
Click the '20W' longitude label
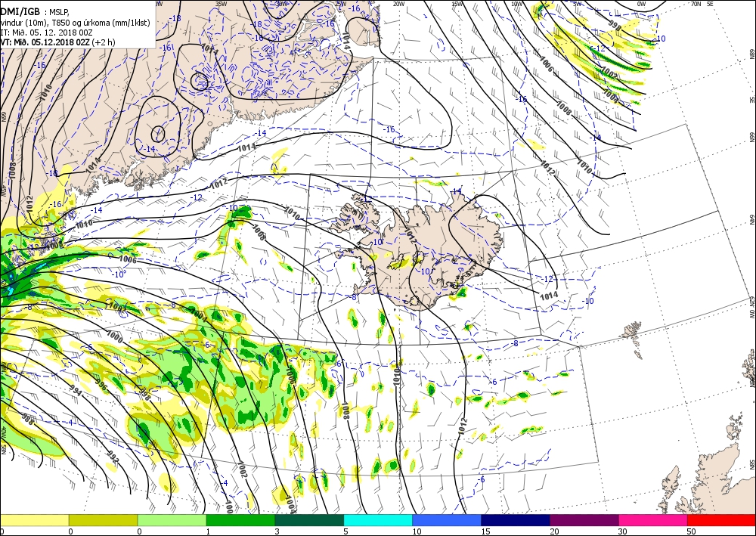pos(398,4)
